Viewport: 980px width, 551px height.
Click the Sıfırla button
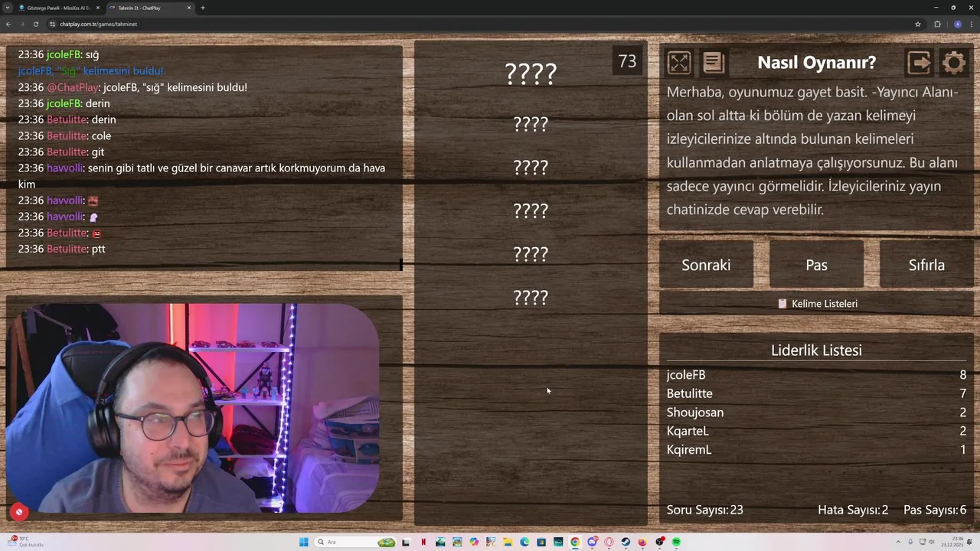926,265
